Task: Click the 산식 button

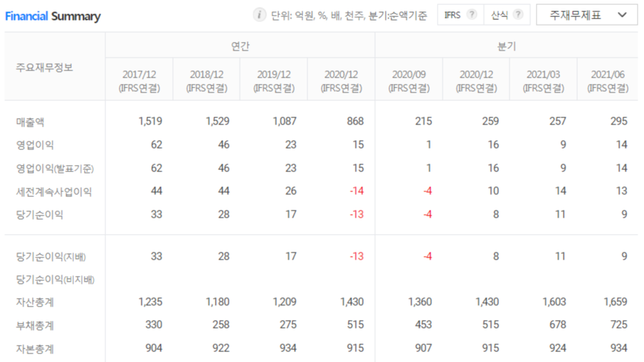Action: (507, 15)
